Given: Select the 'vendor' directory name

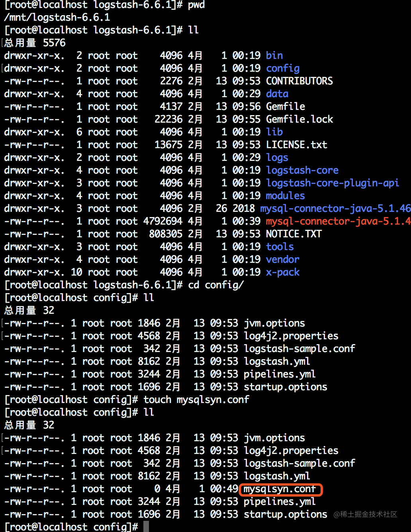Looking at the screenshot, I should [283, 259].
